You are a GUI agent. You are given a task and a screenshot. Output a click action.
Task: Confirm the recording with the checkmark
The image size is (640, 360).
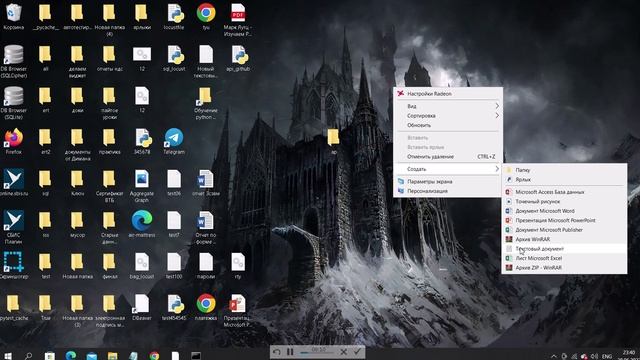pyautogui.click(x=357, y=351)
